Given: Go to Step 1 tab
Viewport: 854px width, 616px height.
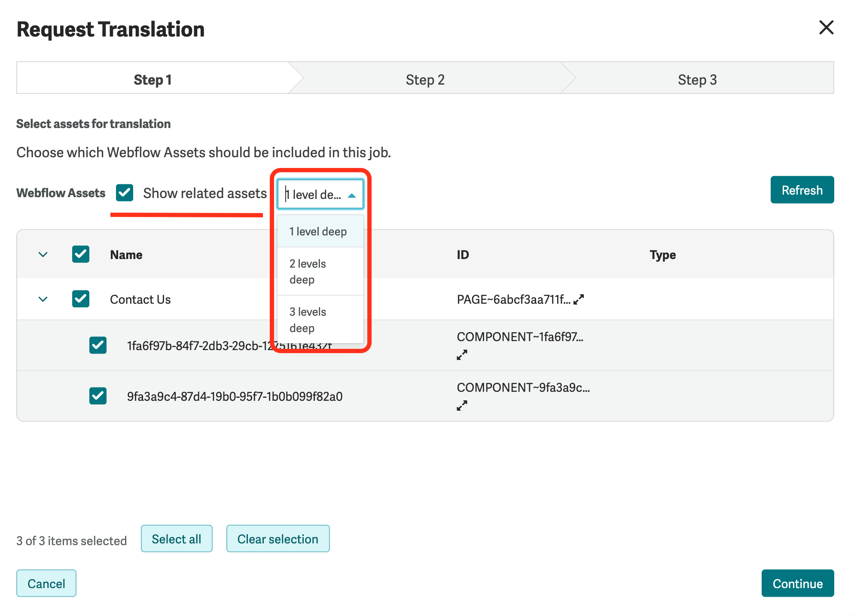Looking at the screenshot, I should click(x=153, y=79).
